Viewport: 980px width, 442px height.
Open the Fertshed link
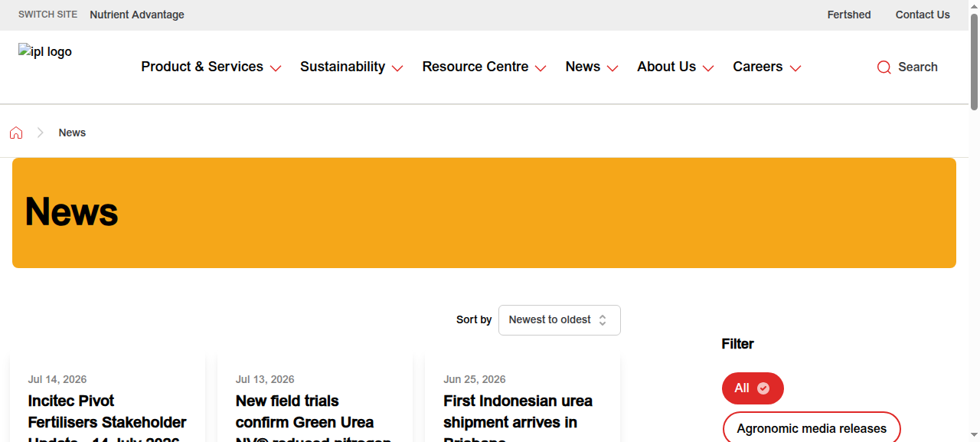coord(849,15)
